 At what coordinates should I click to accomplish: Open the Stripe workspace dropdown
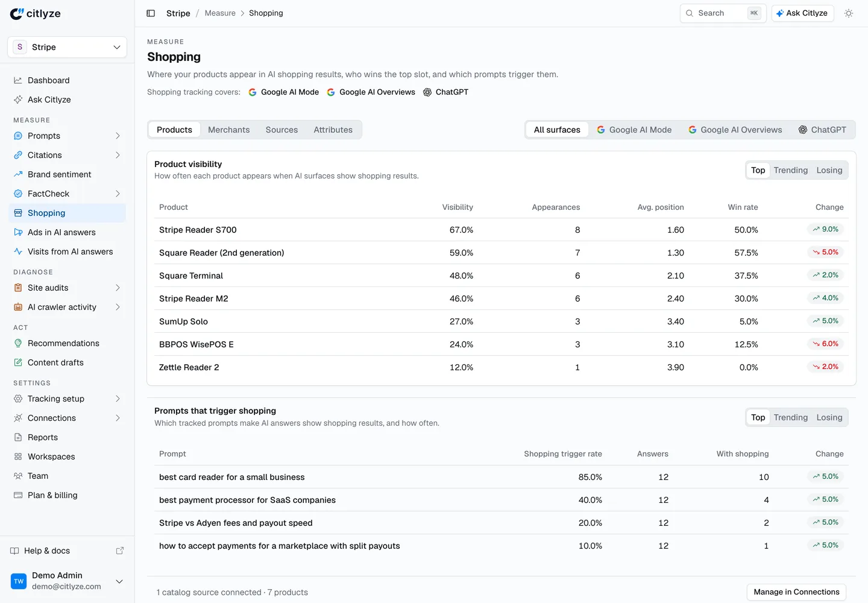click(68, 47)
